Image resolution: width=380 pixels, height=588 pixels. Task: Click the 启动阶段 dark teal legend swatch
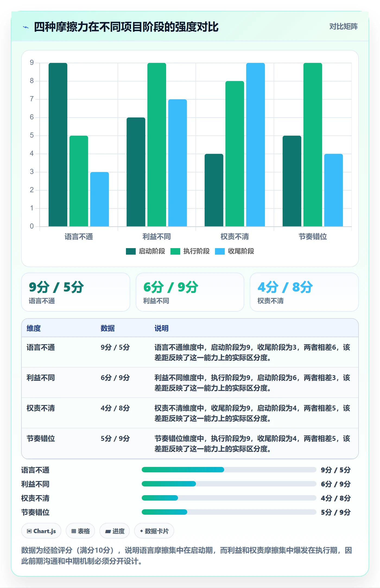pyautogui.click(x=131, y=251)
